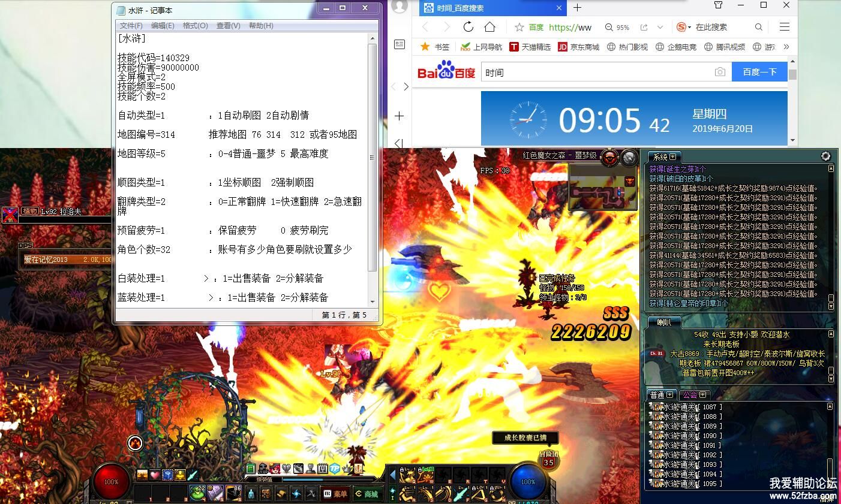Open the 天猫精选 bookmark
841x504 pixels.
pyautogui.click(x=530, y=47)
